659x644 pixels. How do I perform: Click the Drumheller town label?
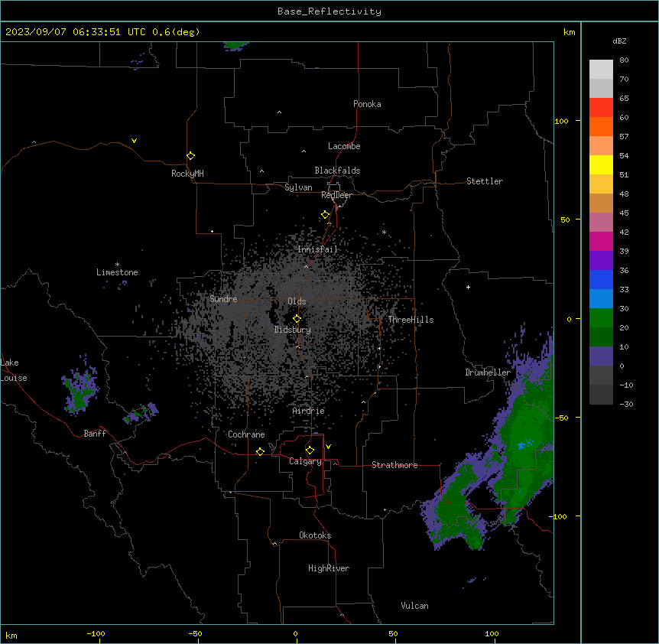488,372
